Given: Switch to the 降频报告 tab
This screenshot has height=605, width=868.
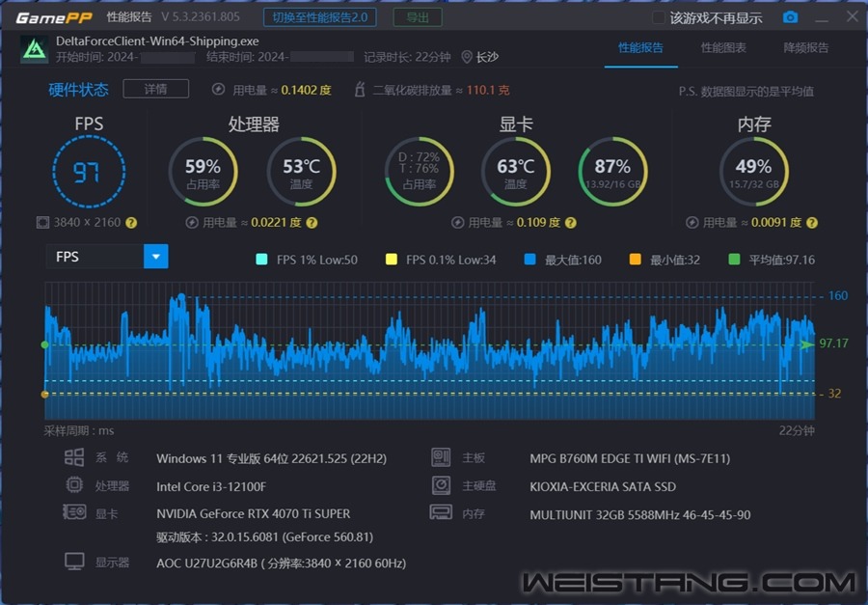Looking at the screenshot, I should click(x=806, y=47).
